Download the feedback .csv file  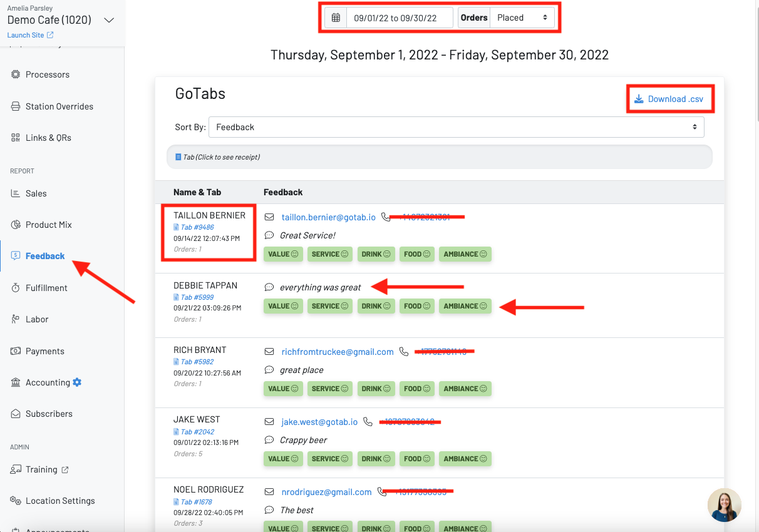click(x=669, y=99)
